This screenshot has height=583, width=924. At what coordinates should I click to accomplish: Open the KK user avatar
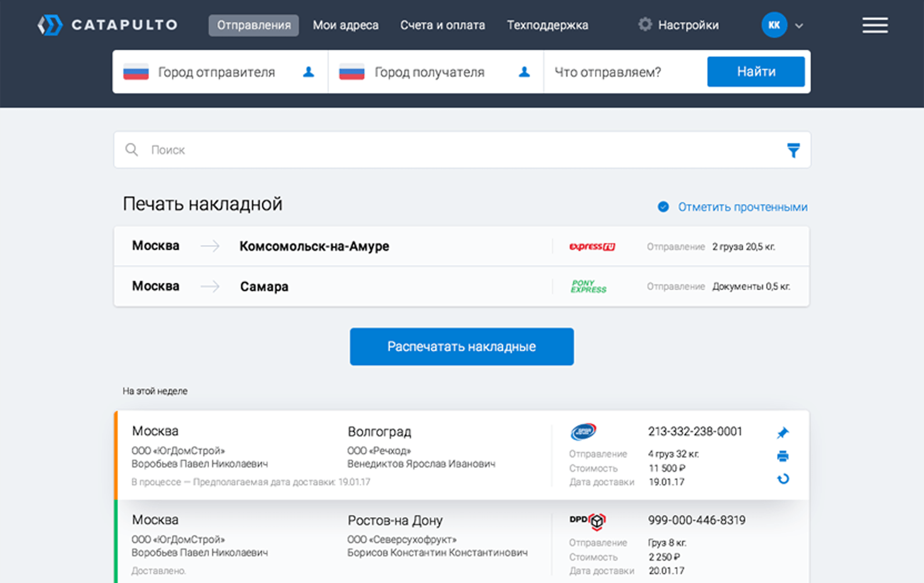[774, 25]
